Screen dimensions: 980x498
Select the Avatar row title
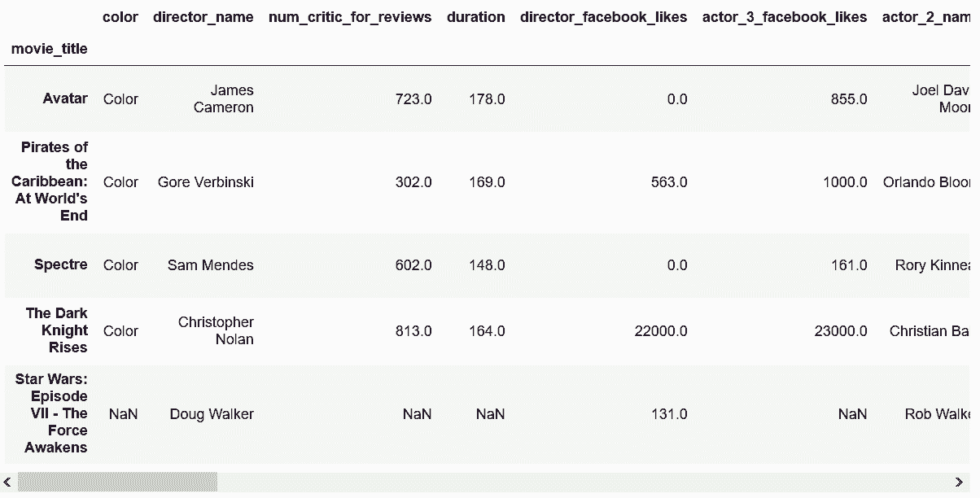coord(65,98)
